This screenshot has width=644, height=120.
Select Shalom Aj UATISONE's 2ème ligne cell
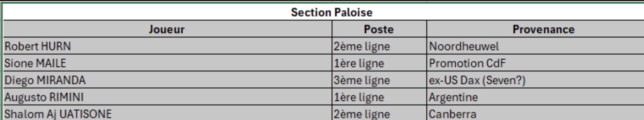tap(379, 113)
